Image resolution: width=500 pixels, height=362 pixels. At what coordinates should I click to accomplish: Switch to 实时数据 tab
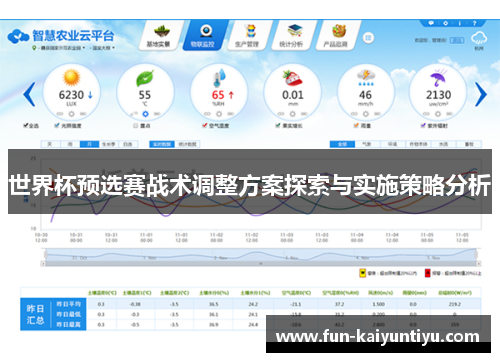pos(162,144)
